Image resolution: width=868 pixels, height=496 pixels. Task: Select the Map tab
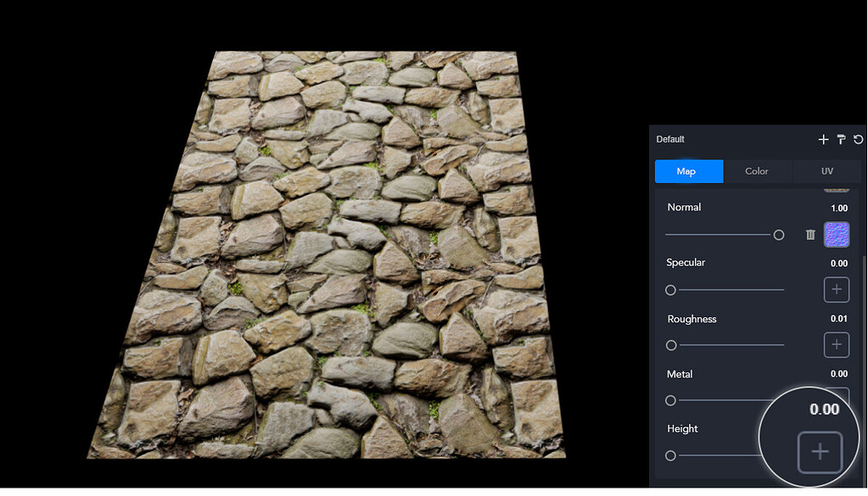pos(688,170)
